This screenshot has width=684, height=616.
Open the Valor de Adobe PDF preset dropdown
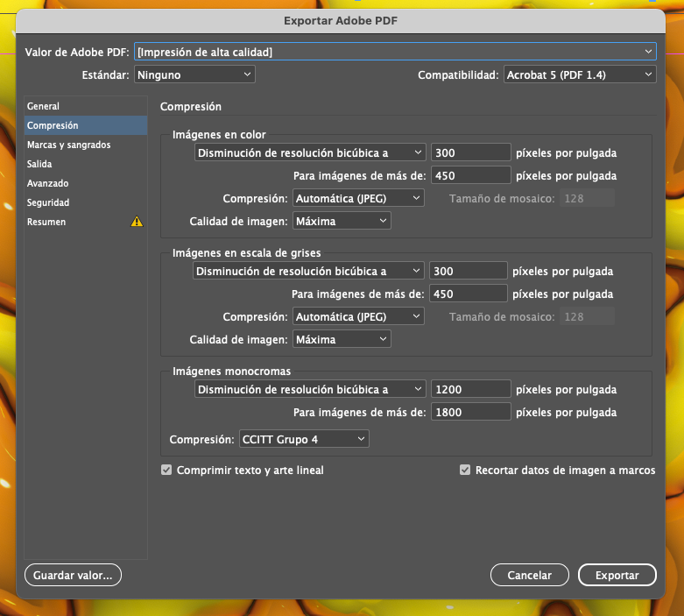tap(395, 52)
